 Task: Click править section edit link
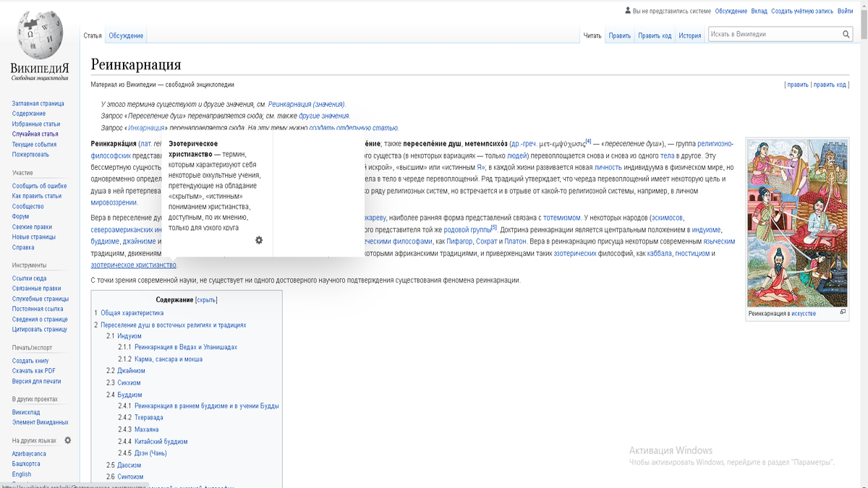[798, 85]
